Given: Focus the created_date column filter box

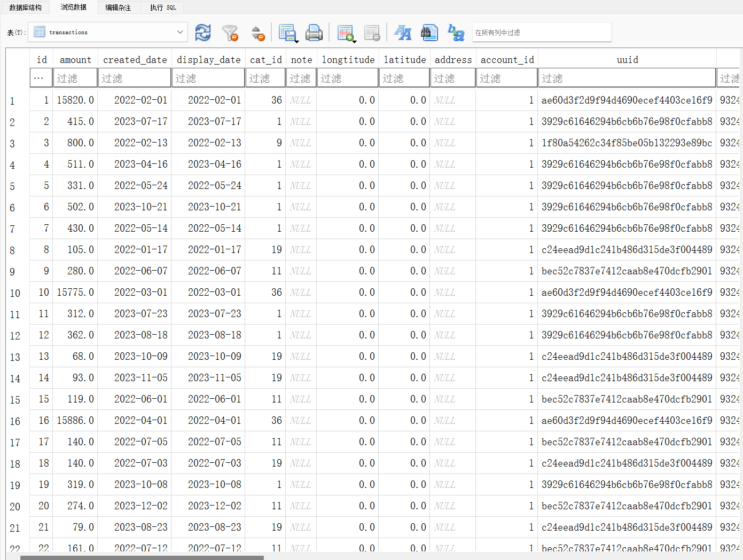Looking at the screenshot, I should 135,78.
